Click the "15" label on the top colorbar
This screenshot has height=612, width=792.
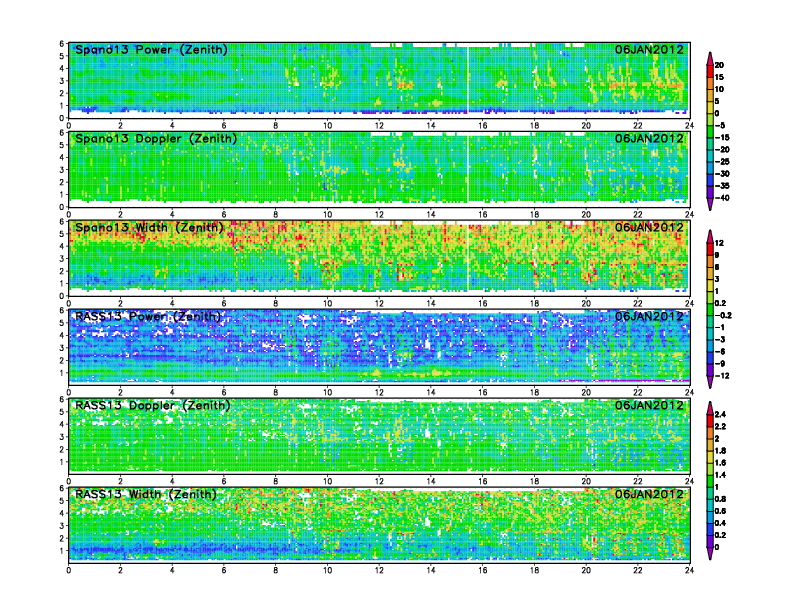(x=719, y=77)
